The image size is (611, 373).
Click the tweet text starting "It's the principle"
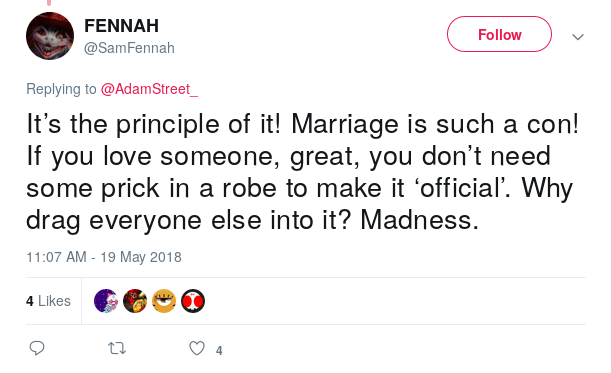[x=303, y=172]
